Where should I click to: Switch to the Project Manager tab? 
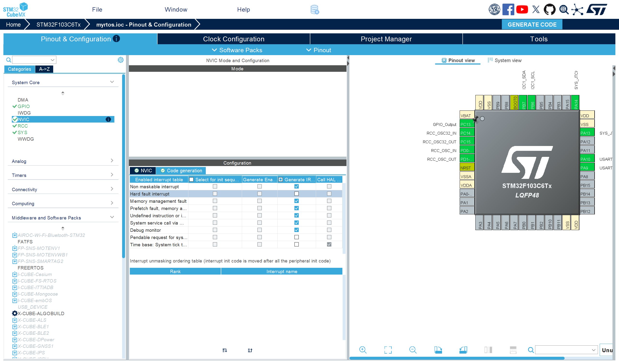coord(386,39)
